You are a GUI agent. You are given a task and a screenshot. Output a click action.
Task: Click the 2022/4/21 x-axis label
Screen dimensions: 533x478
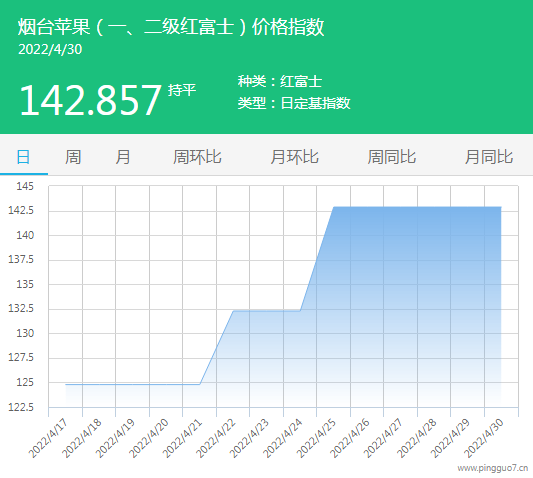tap(182, 438)
